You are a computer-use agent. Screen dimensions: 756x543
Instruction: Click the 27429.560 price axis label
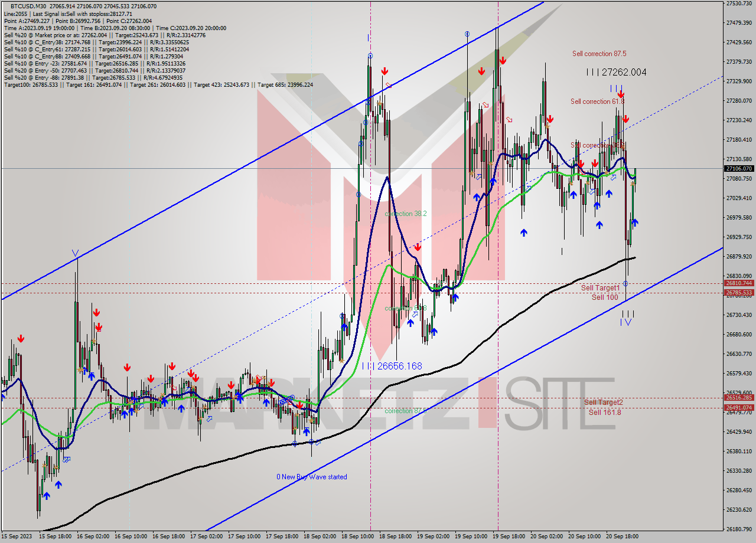739,42
